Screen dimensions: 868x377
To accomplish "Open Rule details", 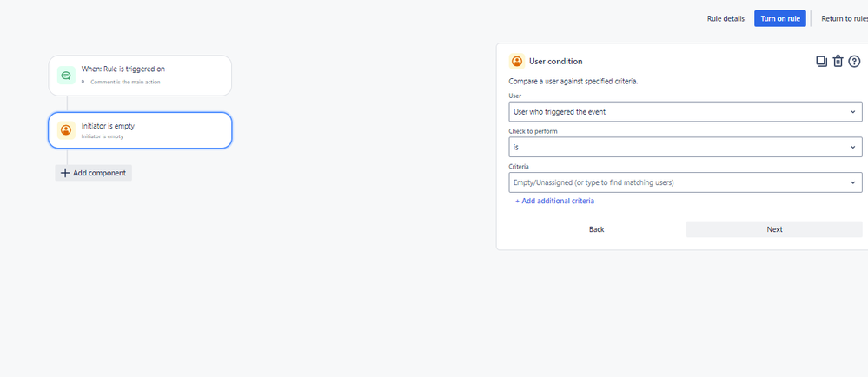I will point(726,18).
